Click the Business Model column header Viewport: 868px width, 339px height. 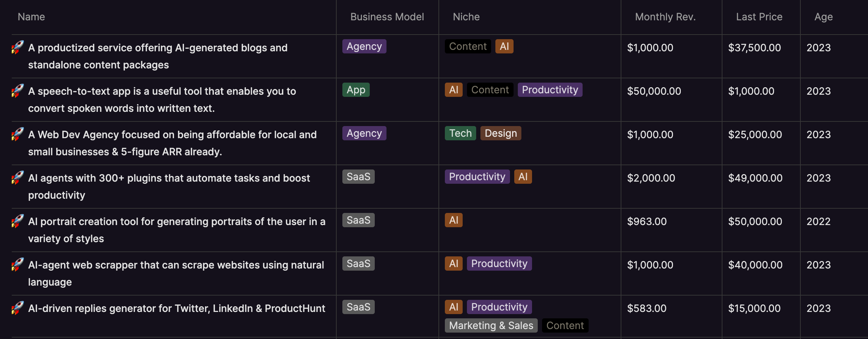(387, 17)
